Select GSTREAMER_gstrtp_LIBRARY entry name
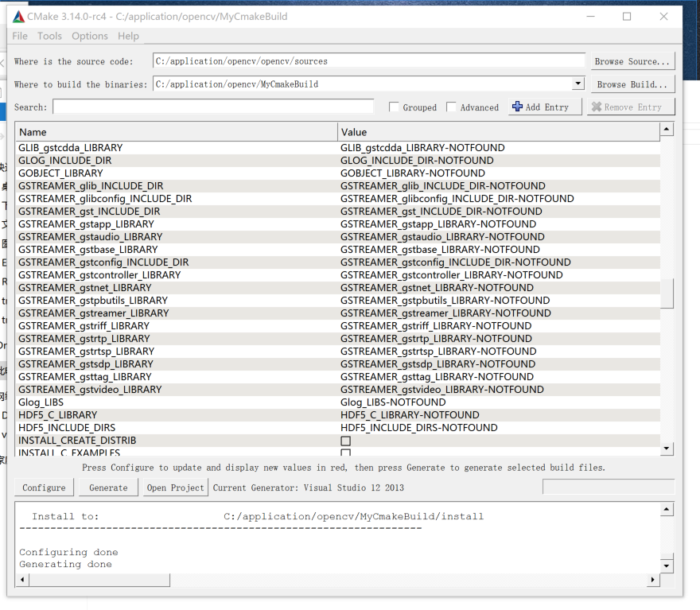 point(84,339)
